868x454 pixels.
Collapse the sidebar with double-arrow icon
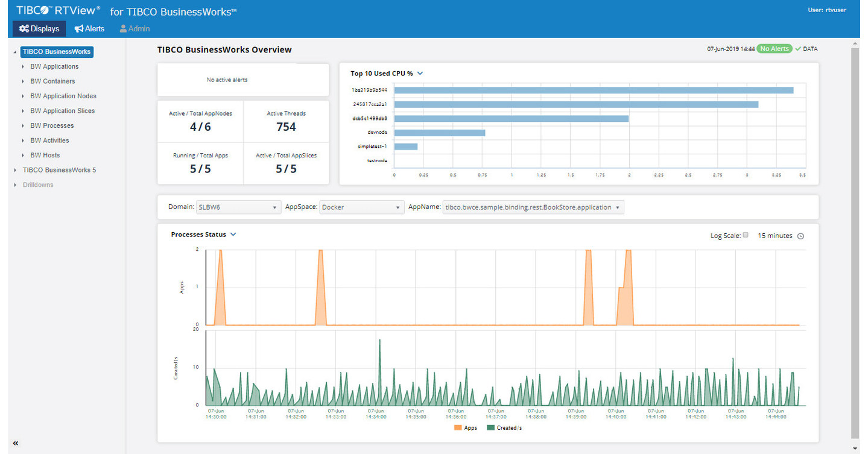point(16,443)
